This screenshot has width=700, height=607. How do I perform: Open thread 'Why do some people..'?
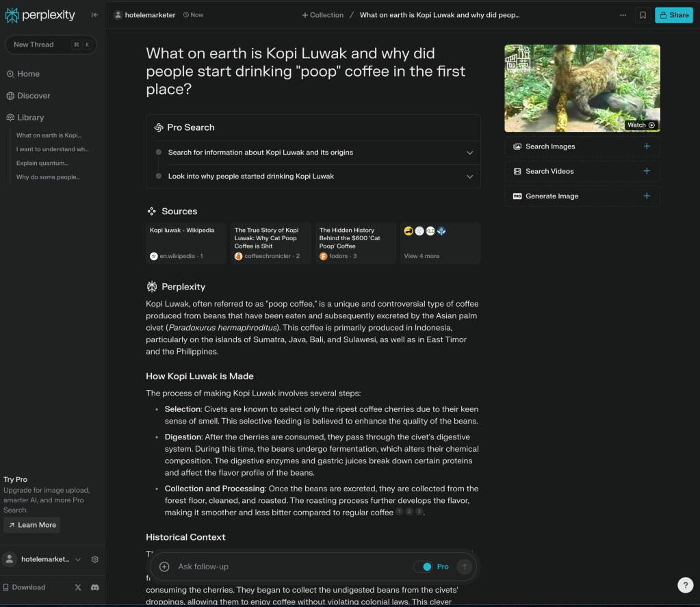[x=48, y=177]
